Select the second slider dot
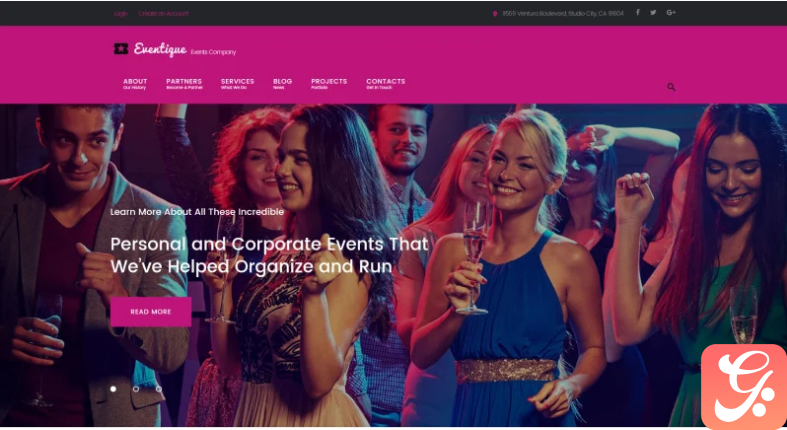The image size is (787, 430). click(x=136, y=389)
